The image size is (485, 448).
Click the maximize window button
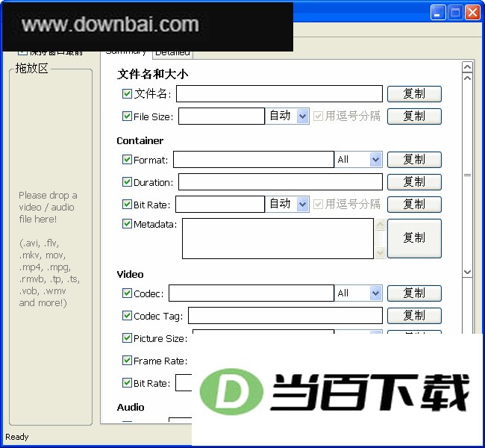(455, 13)
